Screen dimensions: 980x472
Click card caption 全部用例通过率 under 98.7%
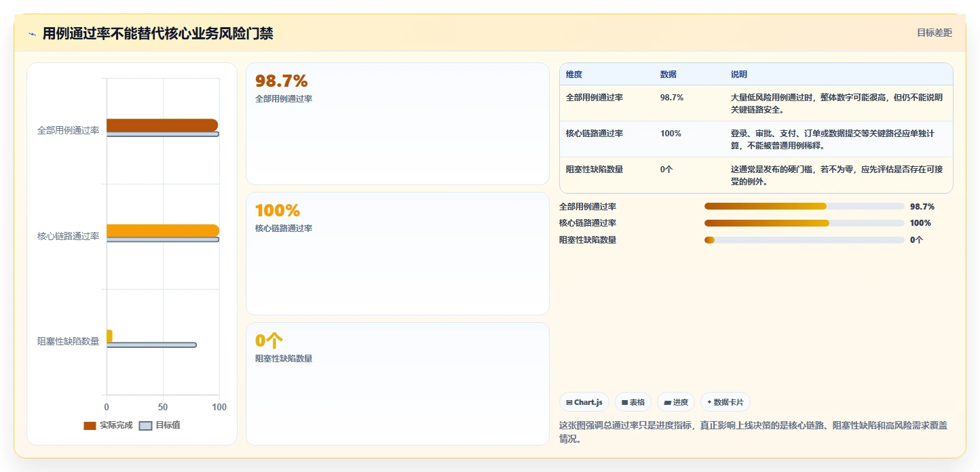coord(284,99)
